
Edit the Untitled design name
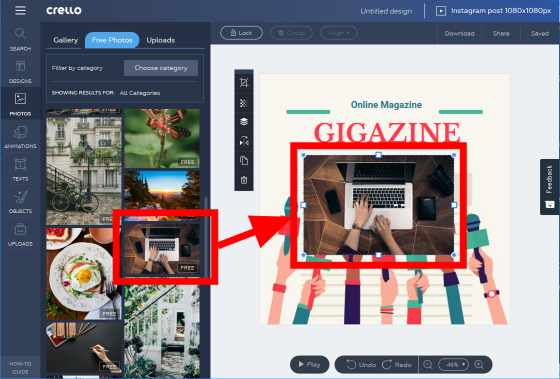(x=386, y=11)
